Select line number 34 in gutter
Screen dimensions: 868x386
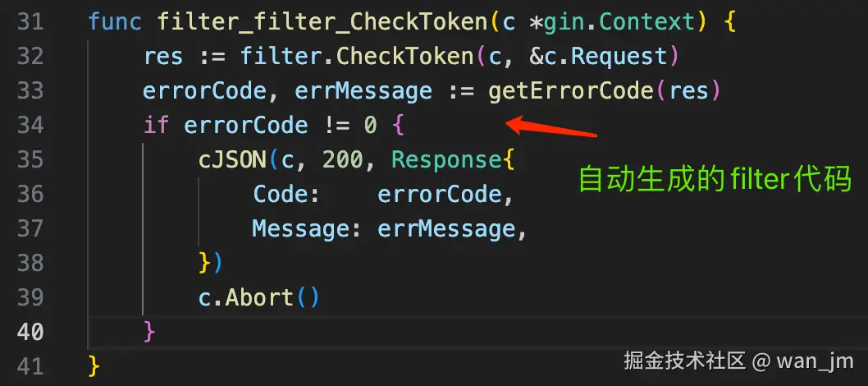point(30,126)
